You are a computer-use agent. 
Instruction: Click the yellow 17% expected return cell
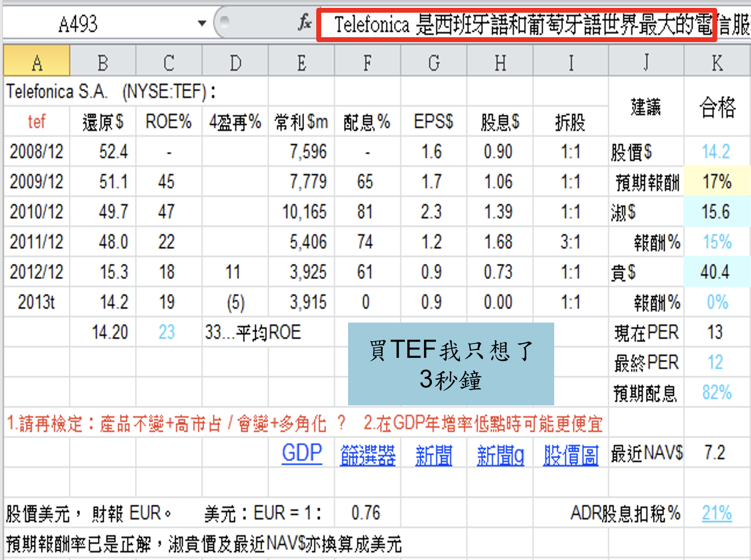[718, 182]
